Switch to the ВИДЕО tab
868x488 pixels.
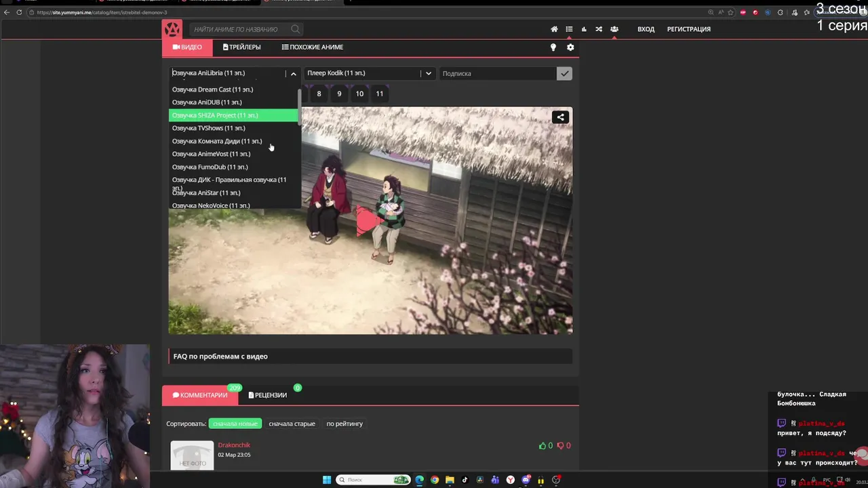(187, 47)
